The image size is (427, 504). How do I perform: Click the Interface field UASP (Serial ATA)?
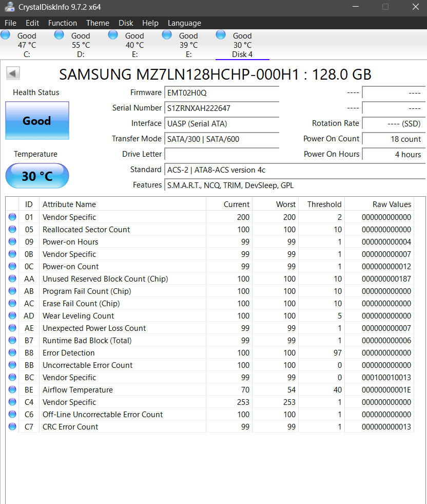[222, 124]
